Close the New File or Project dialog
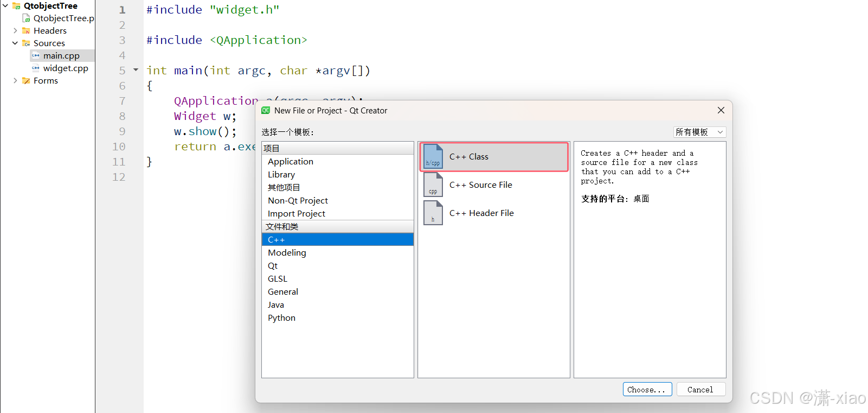The image size is (868, 413). point(721,110)
